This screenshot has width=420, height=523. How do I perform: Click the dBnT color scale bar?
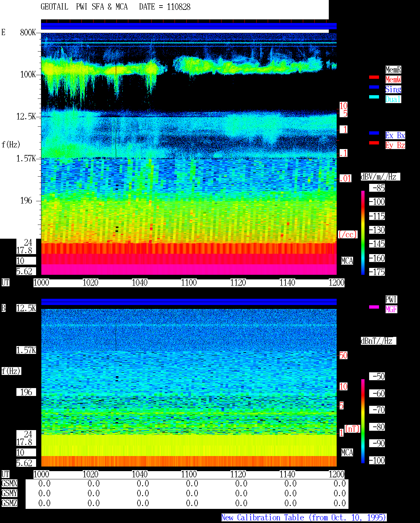[x=363, y=421]
